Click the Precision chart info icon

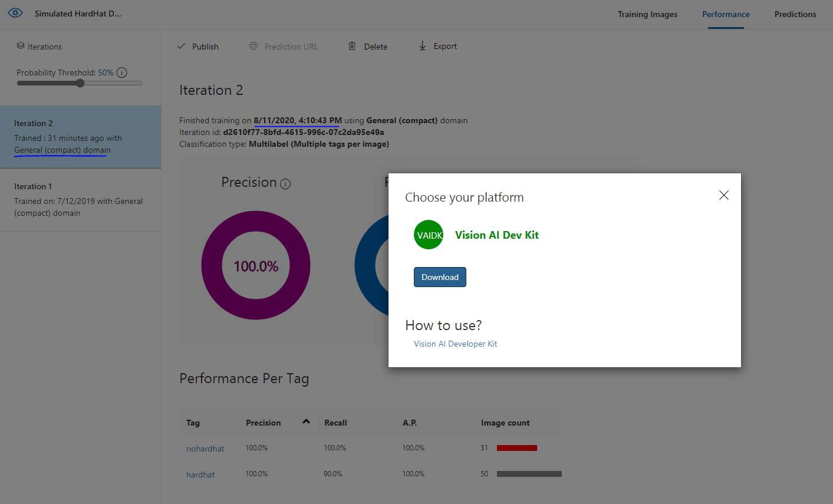point(285,184)
